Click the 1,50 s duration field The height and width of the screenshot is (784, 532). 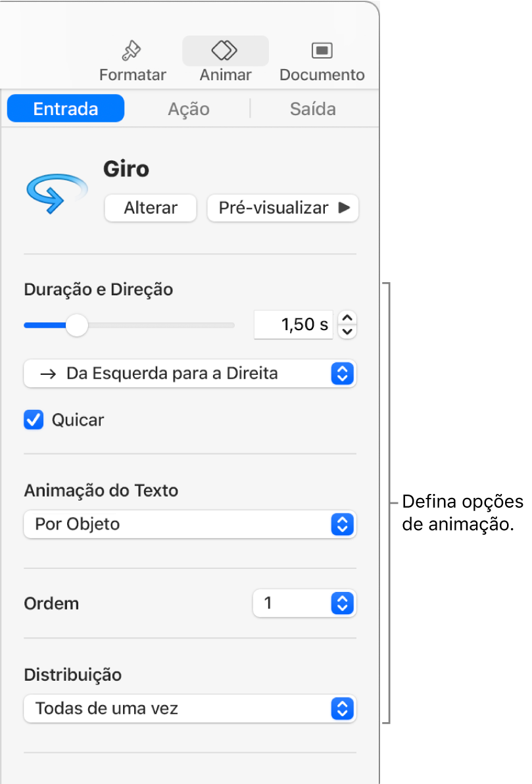point(293,325)
